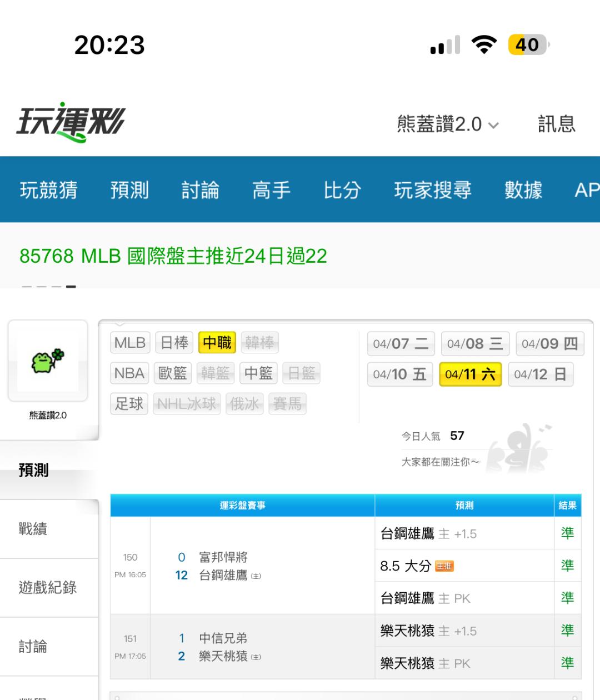Switch to 戰績 sidebar tab
The width and height of the screenshot is (600, 700).
click(33, 529)
